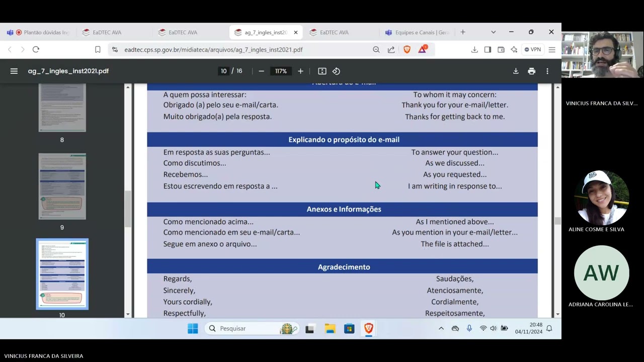The height and width of the screenshot is (362, 644).
Task: Toggle the browser sidebar panel
Action: coord(488,49)
